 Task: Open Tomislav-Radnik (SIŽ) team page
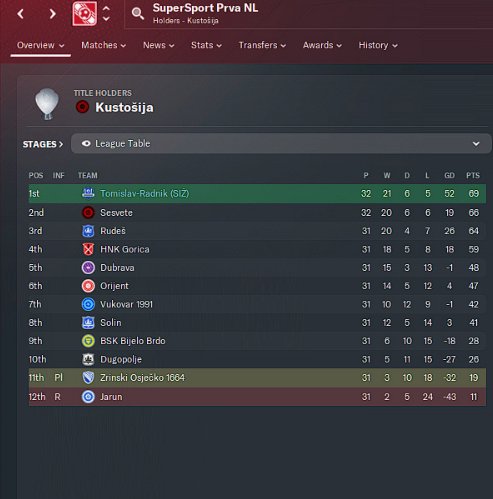pyautogui.click(x=145, y=194)
